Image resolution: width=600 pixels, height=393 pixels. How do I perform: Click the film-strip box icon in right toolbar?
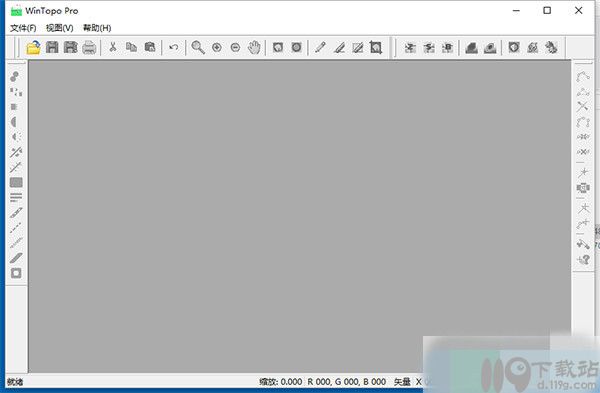click(583, 188)
